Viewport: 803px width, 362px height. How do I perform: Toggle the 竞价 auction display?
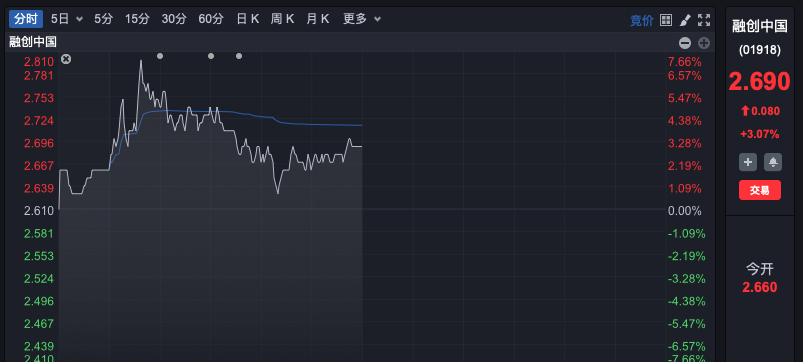[642, 20]
